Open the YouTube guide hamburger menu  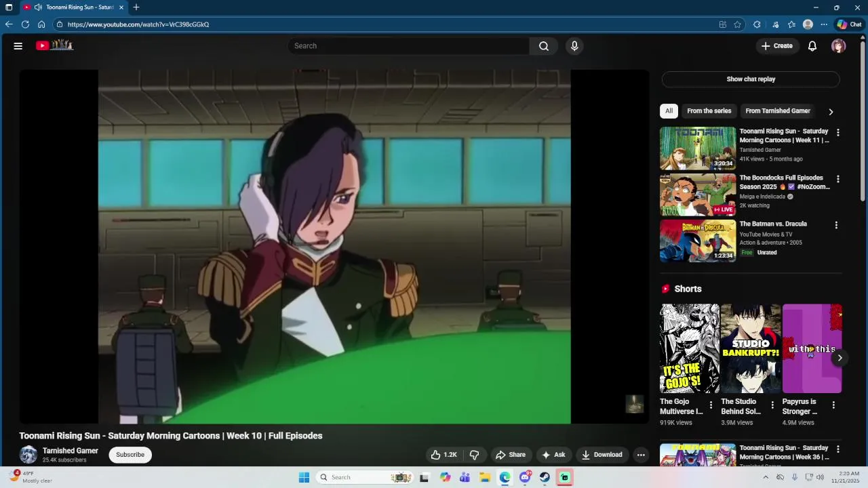[x=18, y=46]
